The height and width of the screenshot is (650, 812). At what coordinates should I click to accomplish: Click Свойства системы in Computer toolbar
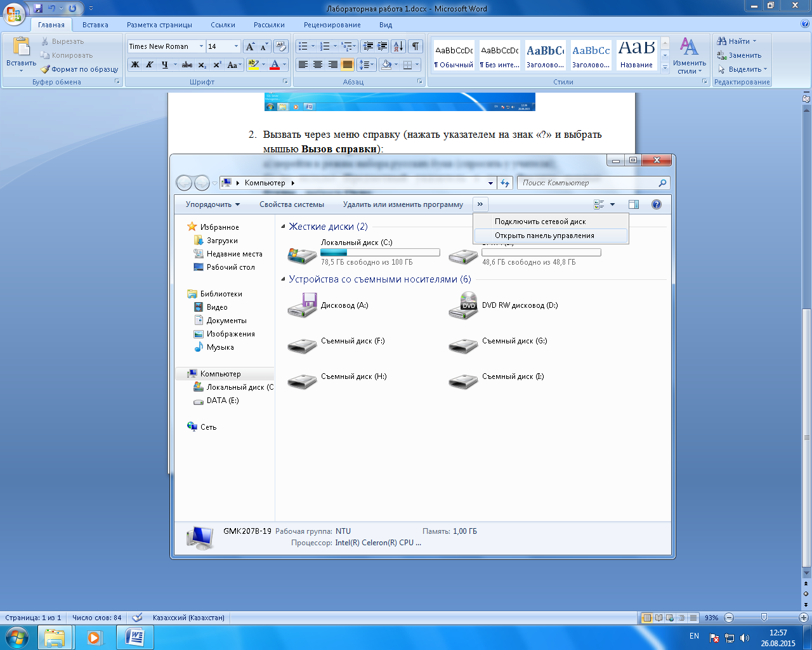pyautogui.click(x=292, y=204)
